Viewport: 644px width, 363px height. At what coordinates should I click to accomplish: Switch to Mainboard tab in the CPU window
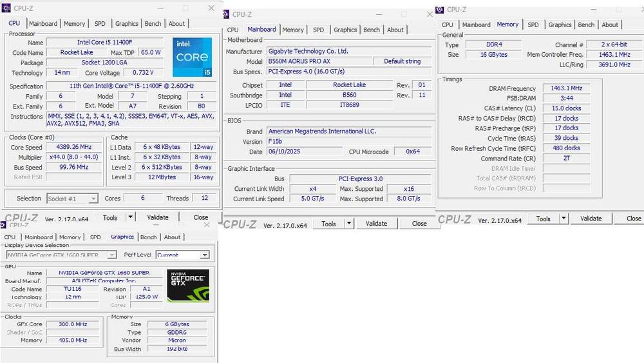(x=43, y=23)
